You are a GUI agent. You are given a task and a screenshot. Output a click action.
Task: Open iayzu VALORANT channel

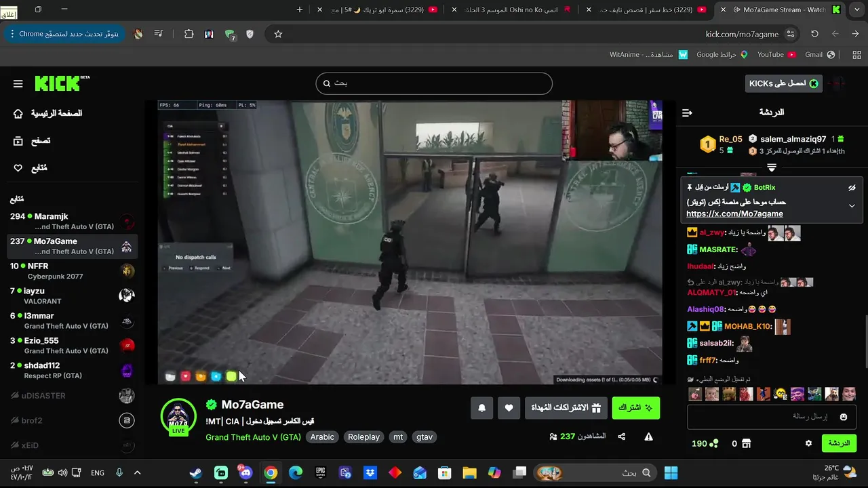[x=72, y=296]
